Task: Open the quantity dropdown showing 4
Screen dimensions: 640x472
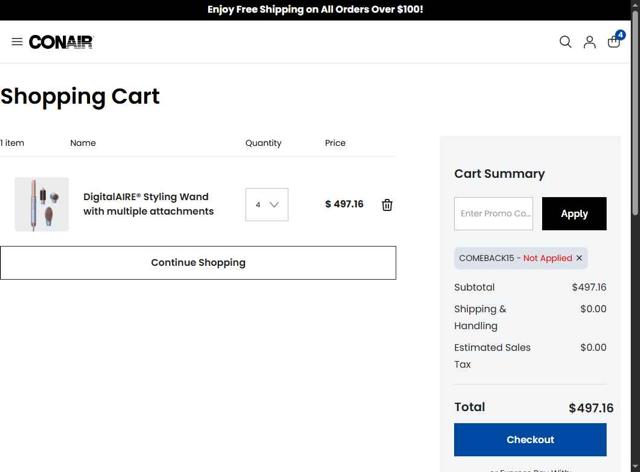Action: coord(267,205)
